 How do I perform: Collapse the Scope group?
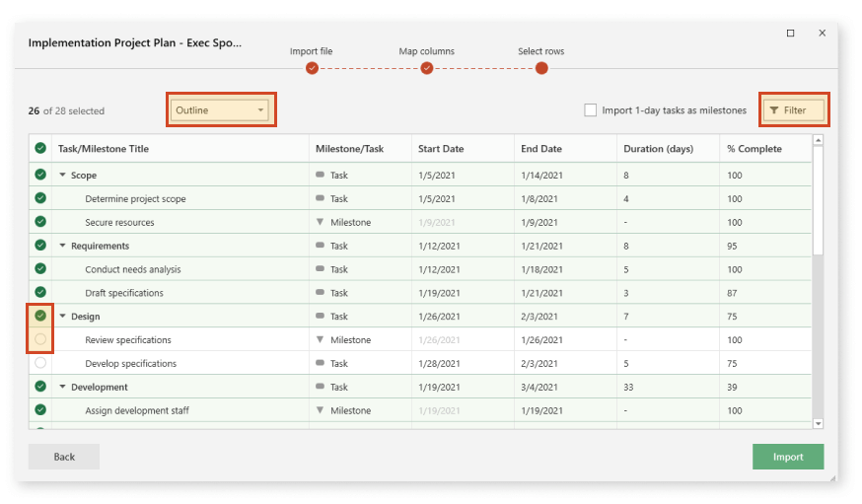(x=63, y=175)
